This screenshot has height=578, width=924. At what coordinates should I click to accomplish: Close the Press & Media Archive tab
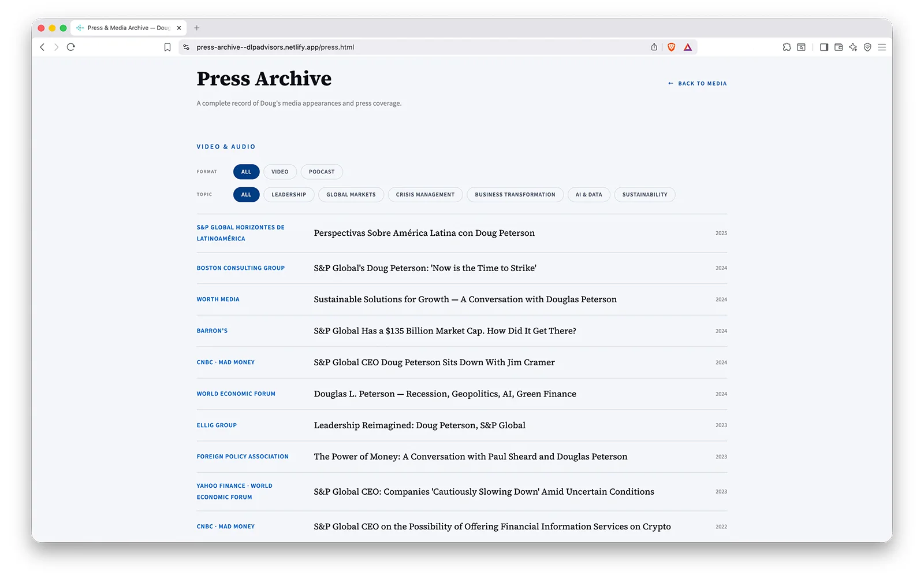point(179,28)
